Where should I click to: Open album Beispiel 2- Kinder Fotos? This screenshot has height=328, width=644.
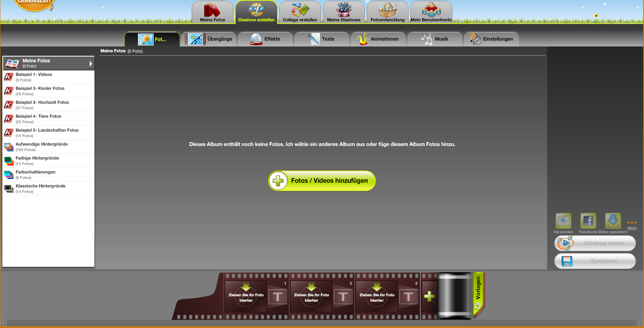[48, 91]
